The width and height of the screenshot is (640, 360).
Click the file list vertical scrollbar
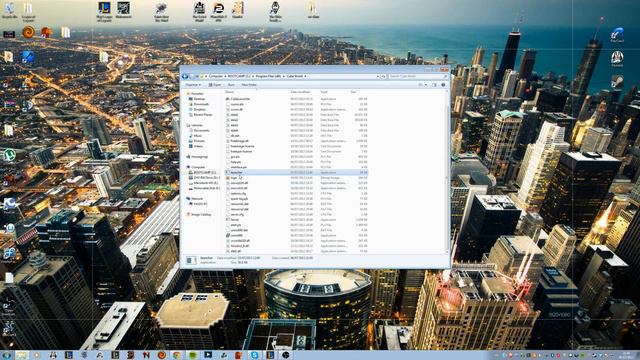447,171
